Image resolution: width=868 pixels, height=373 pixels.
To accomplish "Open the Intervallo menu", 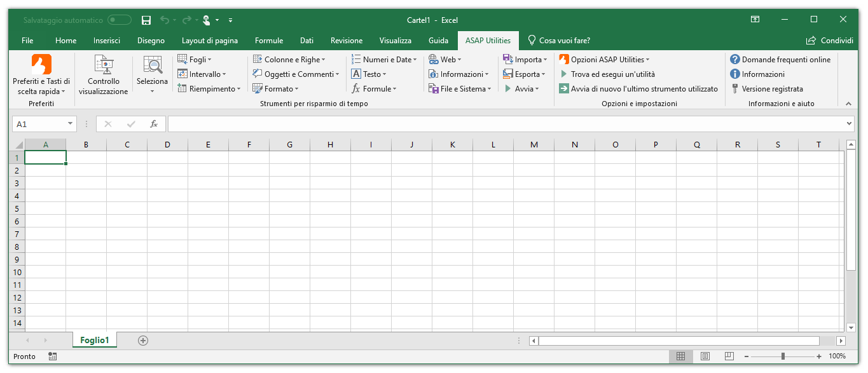I will coord(202,74).
